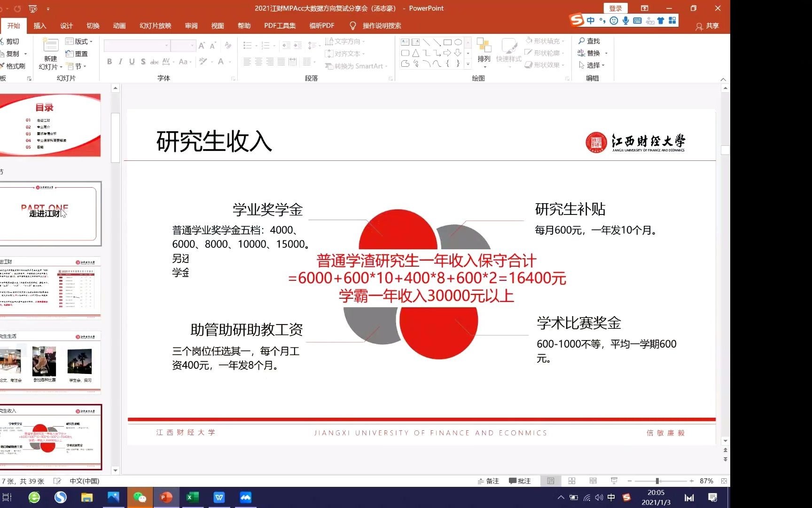The width and height of the screenshot is (812, 508).
Task: Click the Bold formatting button
Action: [109, 62]
